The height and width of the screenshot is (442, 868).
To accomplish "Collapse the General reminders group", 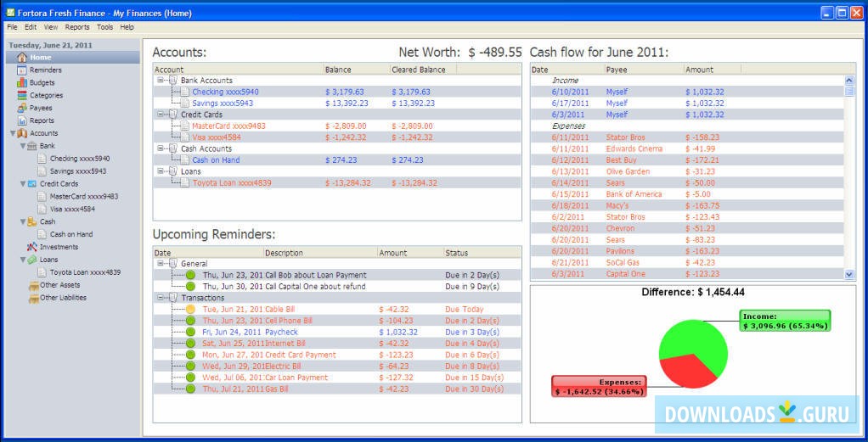I will pyautogui.click(x=160, y=264).
